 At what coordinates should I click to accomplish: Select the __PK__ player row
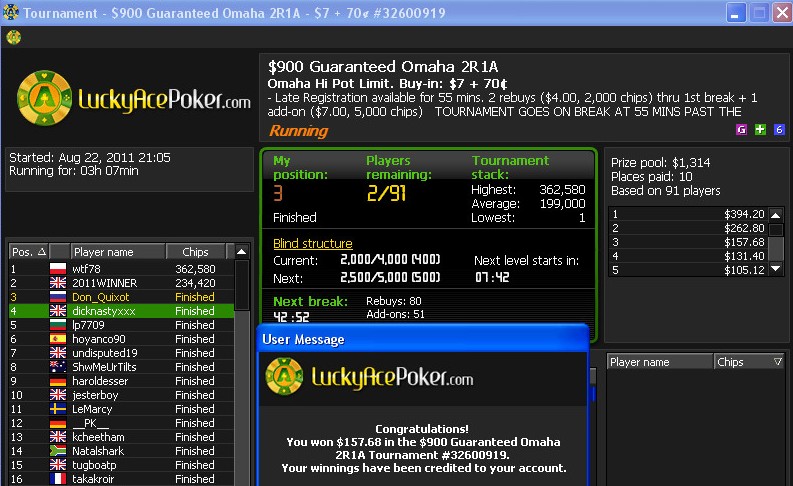(x=121, y=423)
